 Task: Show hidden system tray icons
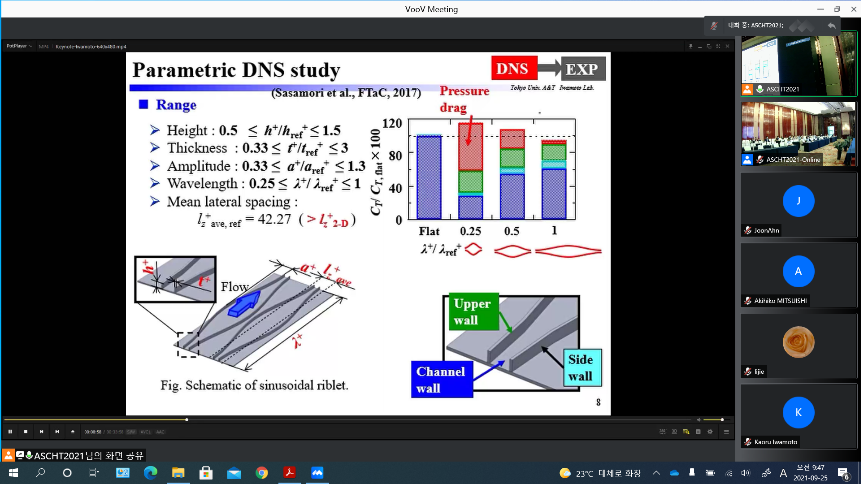pos(656,473)
